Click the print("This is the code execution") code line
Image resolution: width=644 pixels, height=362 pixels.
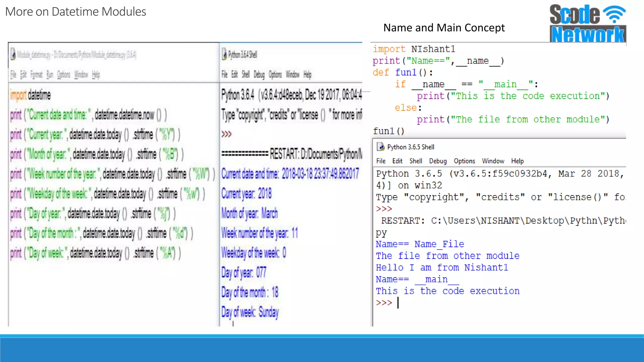[x=513, y=96]
